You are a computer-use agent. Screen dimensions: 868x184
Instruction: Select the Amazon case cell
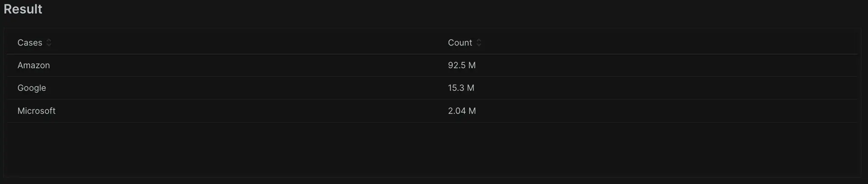(x=33, y=65)
